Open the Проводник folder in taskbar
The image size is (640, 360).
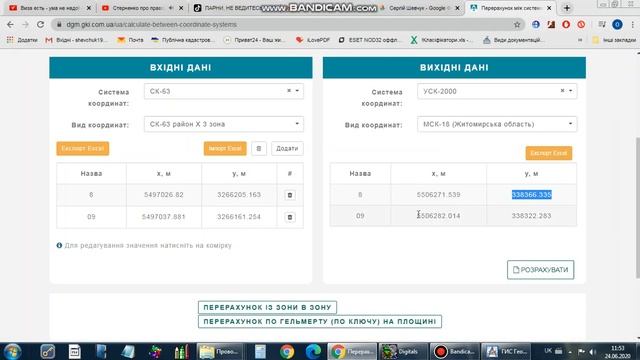[220, 351]
